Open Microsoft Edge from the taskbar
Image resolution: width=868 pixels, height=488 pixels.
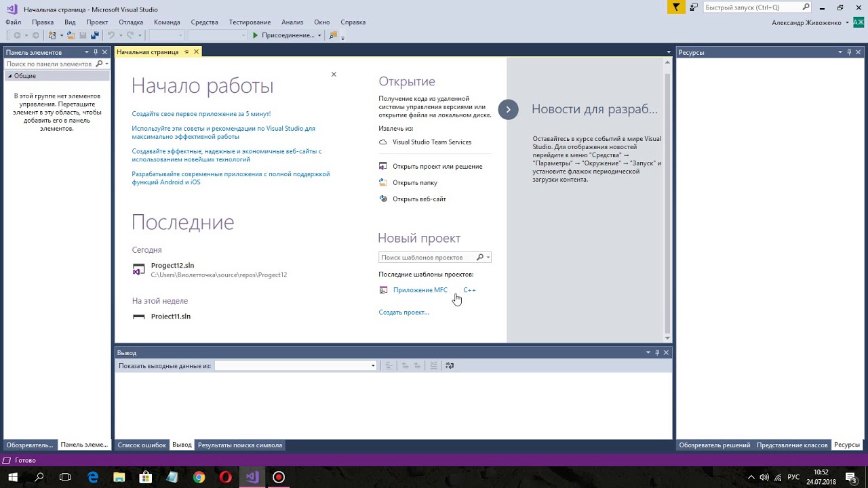tap(93, 477)
